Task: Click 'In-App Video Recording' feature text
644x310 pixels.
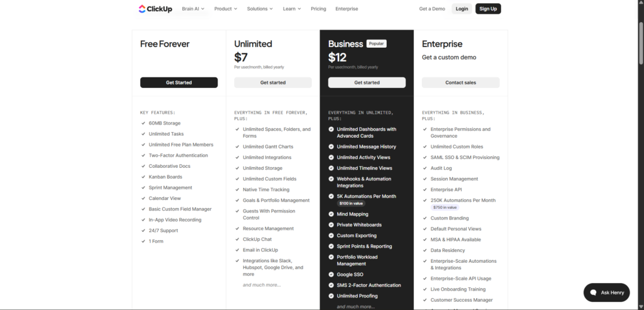Action: tap(175, 219)
